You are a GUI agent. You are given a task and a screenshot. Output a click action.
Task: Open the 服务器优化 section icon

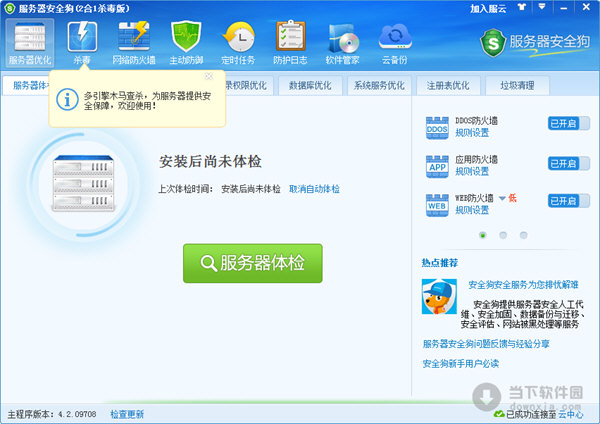click(30, 43)
